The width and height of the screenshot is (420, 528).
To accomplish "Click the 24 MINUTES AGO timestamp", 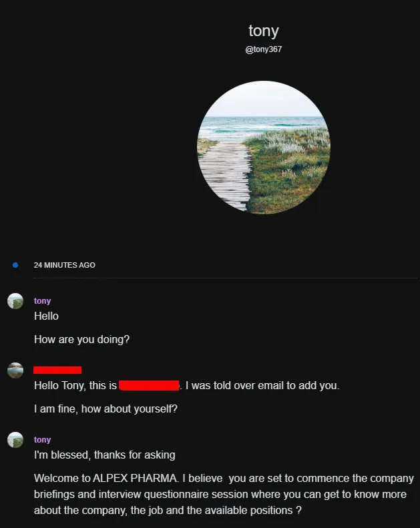I will point(64,265).
